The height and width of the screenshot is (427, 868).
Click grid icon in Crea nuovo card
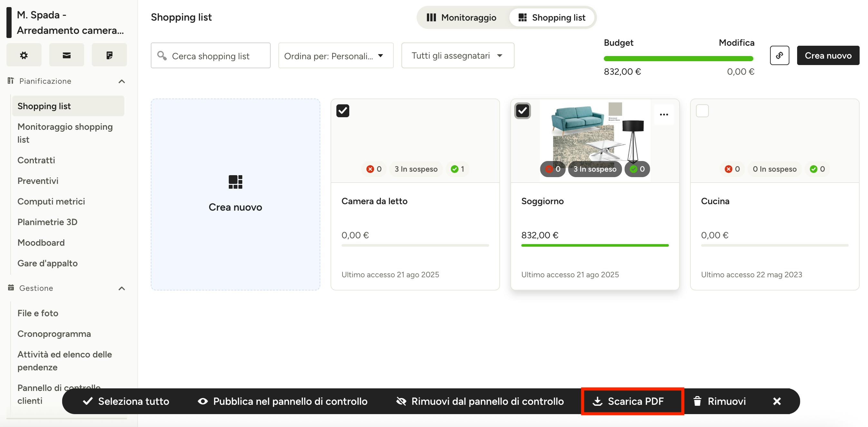click(x=235, y=182)
